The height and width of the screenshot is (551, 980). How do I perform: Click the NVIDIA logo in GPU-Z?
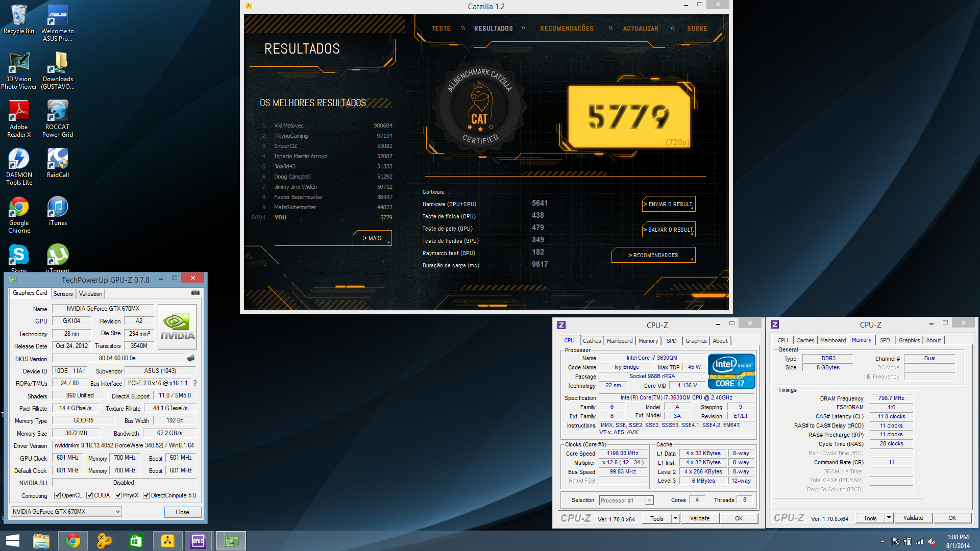coord(177,327)
